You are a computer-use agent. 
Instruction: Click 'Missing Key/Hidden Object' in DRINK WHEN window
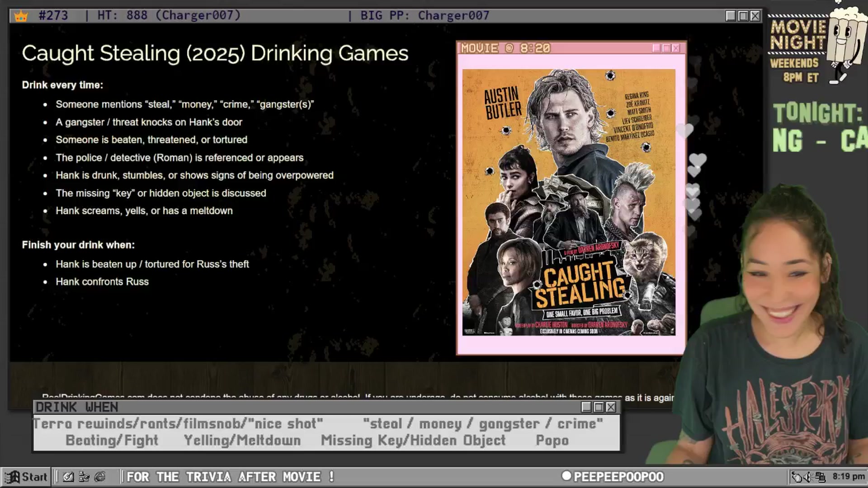[413, 441]
